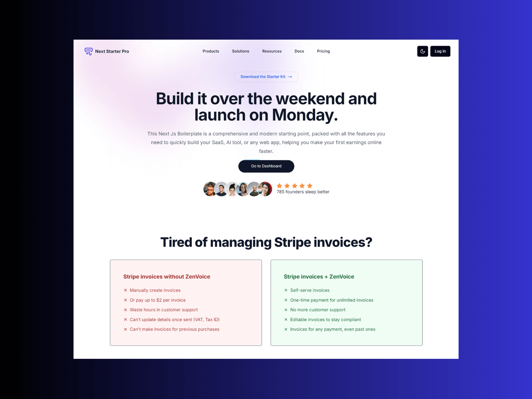This screenshot has width=532, height=399.
Task: Click the X icon beside Manually create invoices
Action: point(125,290)
